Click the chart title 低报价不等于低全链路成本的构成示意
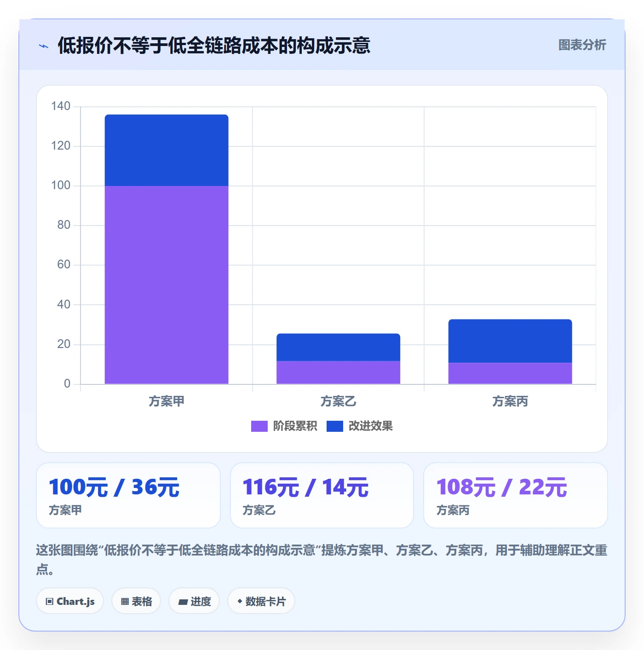This screenshot has height=650, width=644. (214, 46)
